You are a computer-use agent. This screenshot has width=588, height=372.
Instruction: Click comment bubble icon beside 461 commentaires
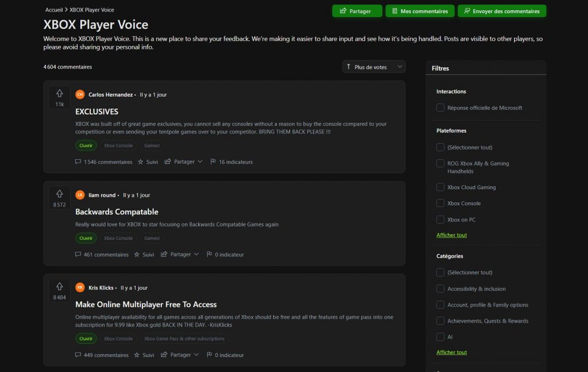pos(78,255)
